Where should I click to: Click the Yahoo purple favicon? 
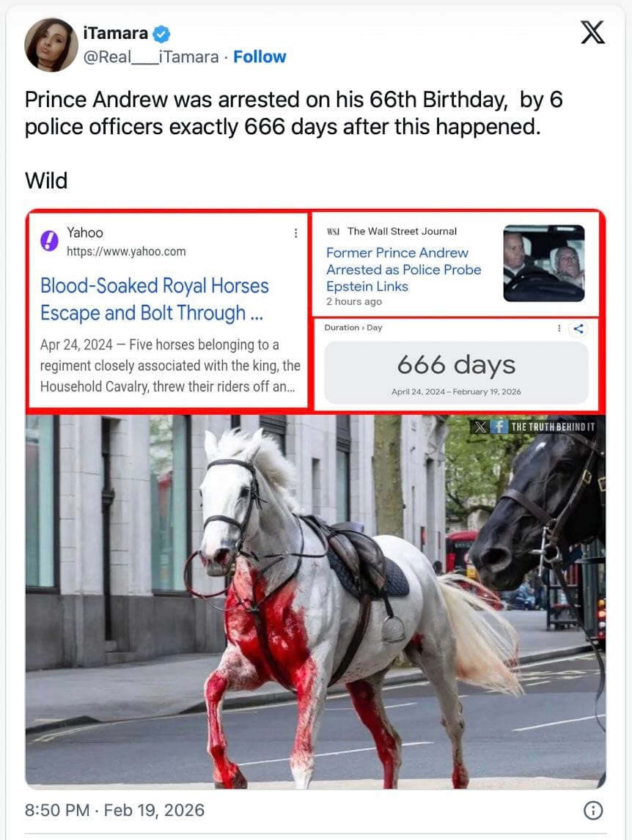click(49, 241)
